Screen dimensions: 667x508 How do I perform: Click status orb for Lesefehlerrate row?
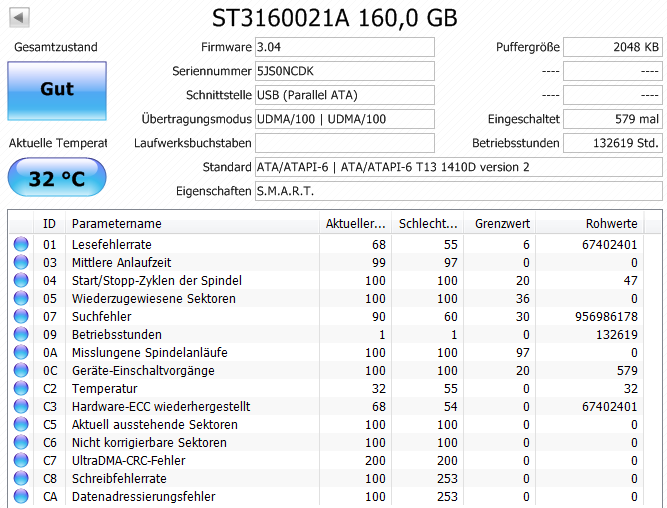click(21, 244)
